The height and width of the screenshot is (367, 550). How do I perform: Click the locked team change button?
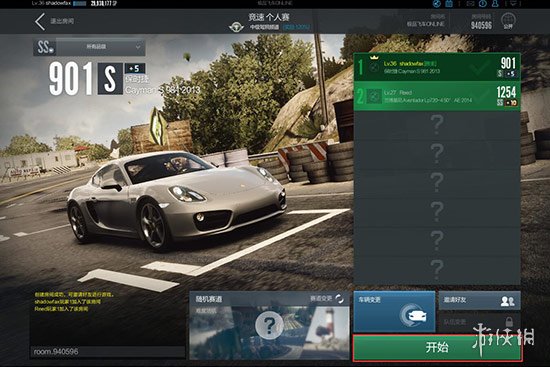(x=479, y=322)
